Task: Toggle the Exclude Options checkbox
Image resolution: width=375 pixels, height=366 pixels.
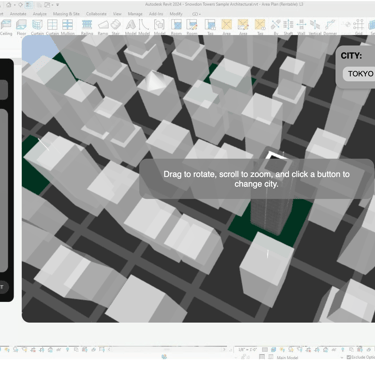Action: [x=349, y=357]
